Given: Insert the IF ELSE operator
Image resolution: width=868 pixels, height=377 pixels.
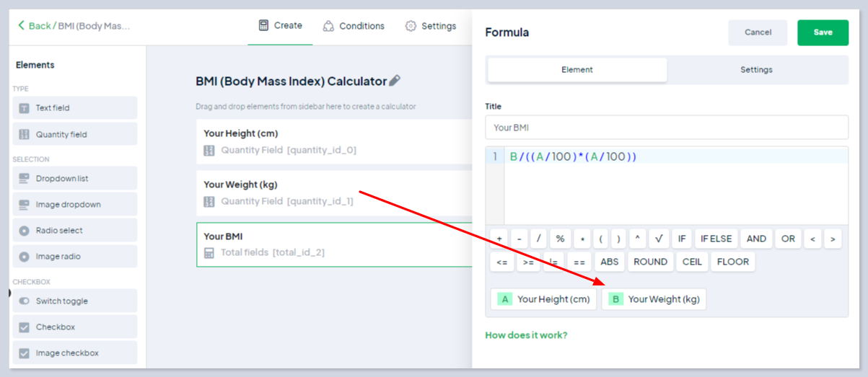Looking at the screenshot, I should 715,239.
